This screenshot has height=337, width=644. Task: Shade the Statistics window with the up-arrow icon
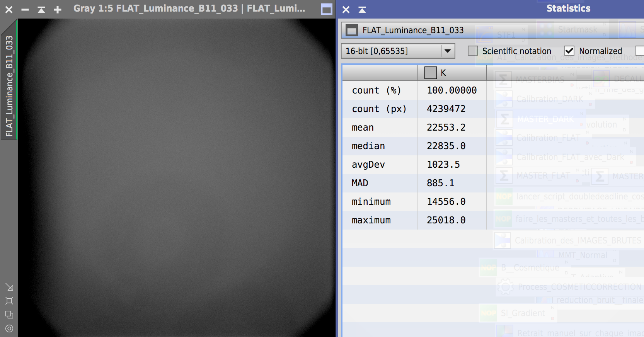[362, 10]
